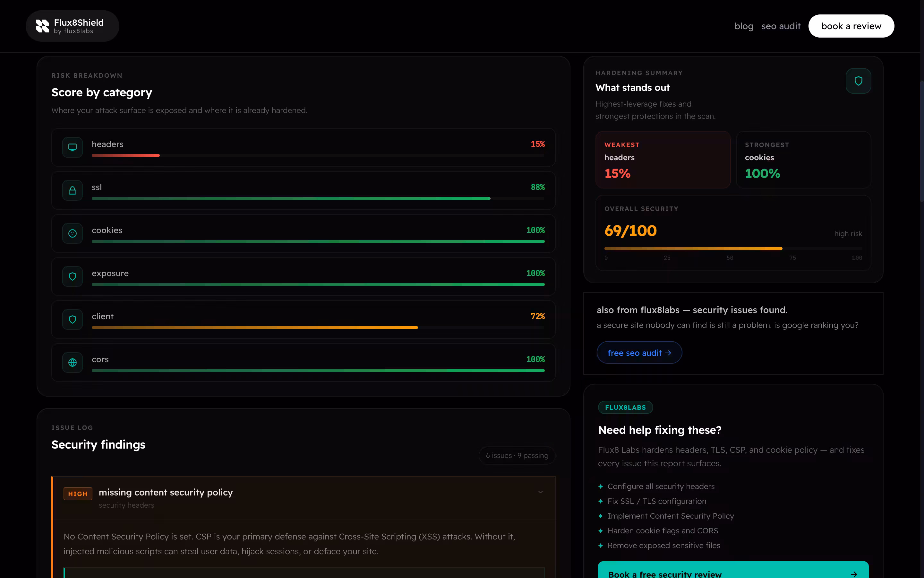Click the WEAKEST headers 15% card
Image resolution: width=924 pixels, height=578 pixels.
click(x=663, y=160)
